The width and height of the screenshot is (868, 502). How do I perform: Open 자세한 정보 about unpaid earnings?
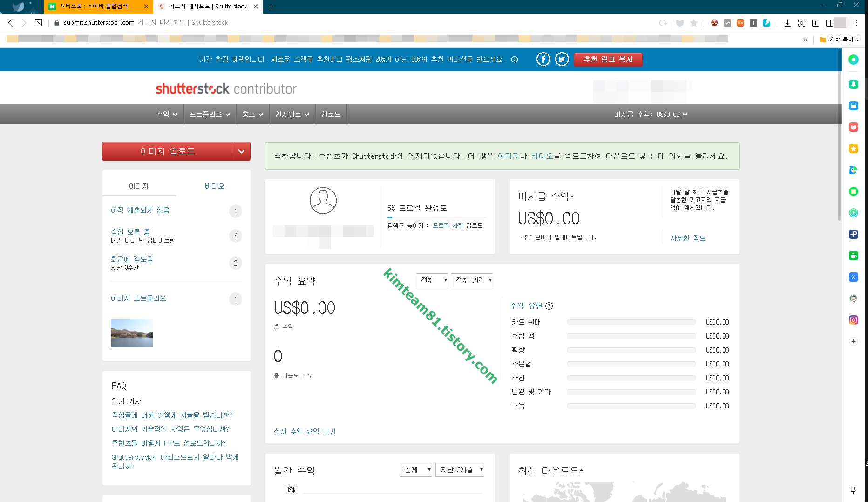pyautogui.click(x=688, y=238)
